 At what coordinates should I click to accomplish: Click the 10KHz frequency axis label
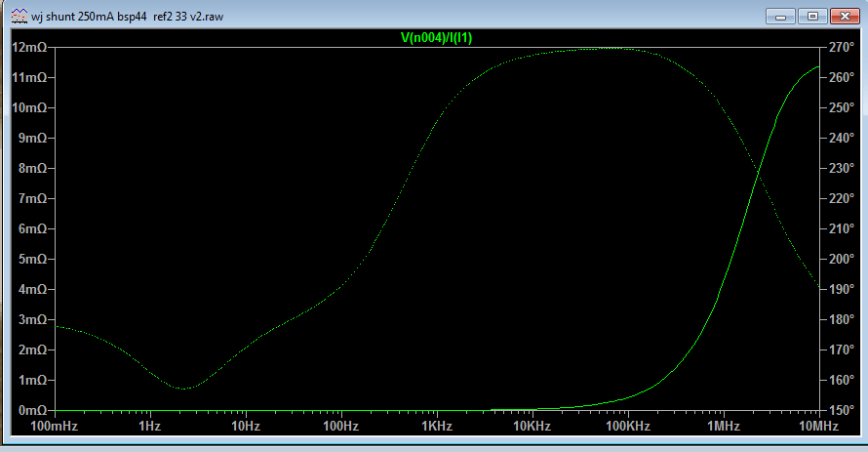(x=533, y=426)
